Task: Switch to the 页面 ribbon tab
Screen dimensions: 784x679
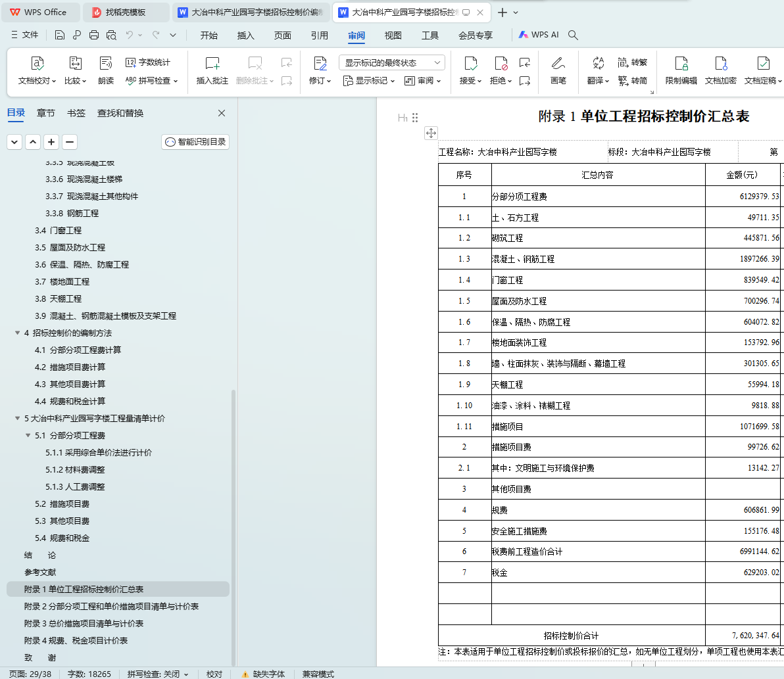Action: [x=283, y=35]
